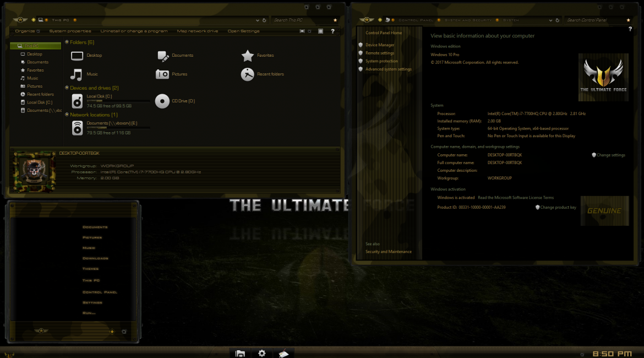Image resolution: width=644 pixels, height=358 pixels.
Task: Open Downloads from the start menu list
Action: [x=95, y=258]
